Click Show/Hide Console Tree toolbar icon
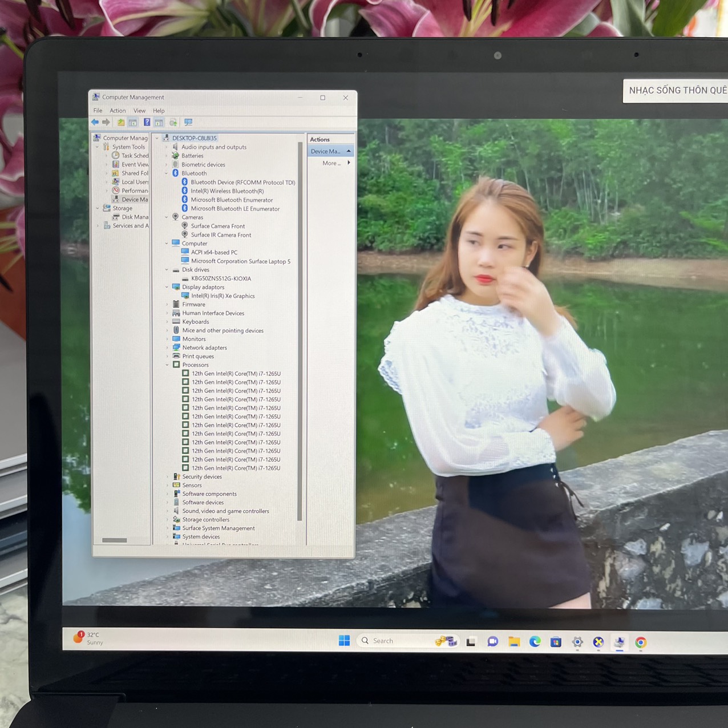This screenshot has width=728, height=728. (x=133, y=122)
